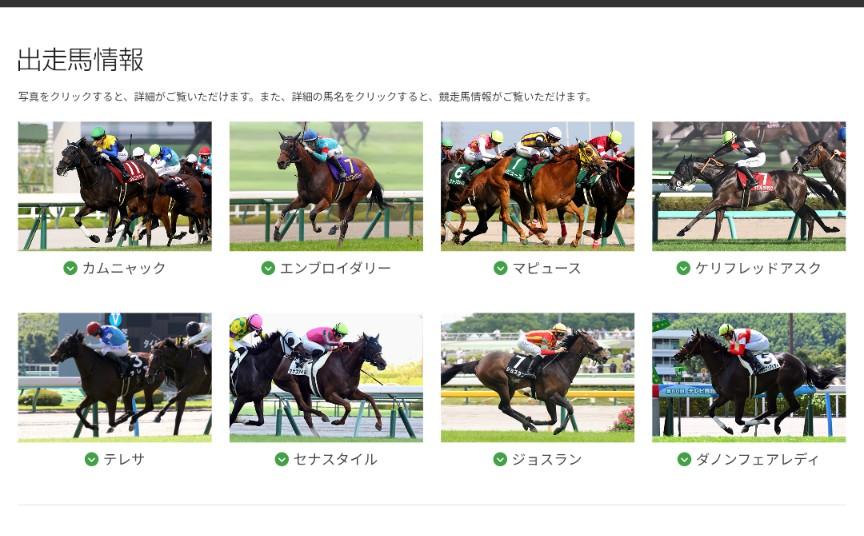Viewport: 864px width, 536px height.
Task: View the ケリフレッドアスク photo thumbnail
Action: (x=749, y=186)
